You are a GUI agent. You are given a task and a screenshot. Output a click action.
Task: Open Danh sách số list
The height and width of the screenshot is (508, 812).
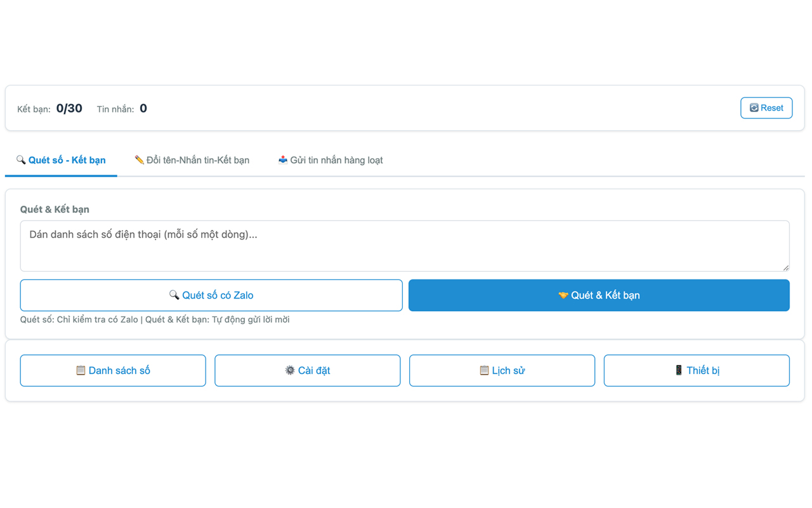coord(113,370)
